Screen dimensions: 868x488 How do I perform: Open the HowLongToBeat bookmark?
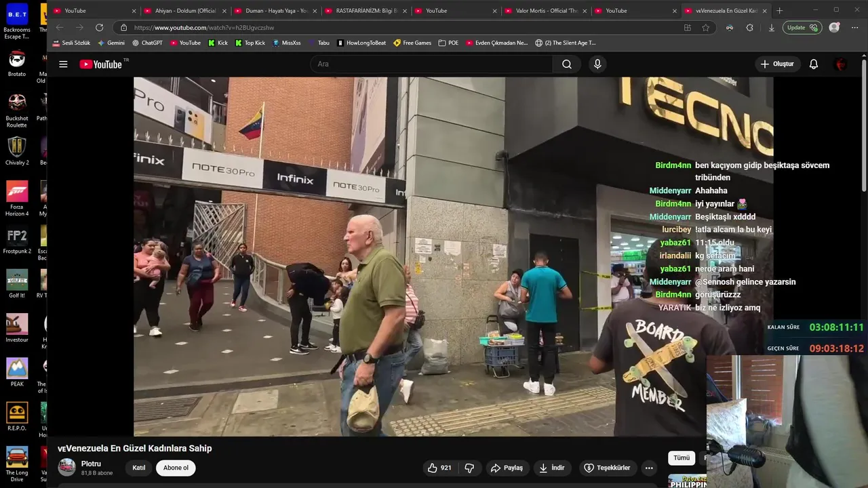(361, 43)
